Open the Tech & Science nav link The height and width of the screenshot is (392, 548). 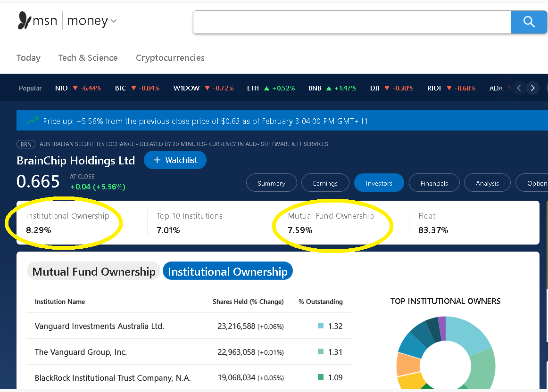click(88, 58)
